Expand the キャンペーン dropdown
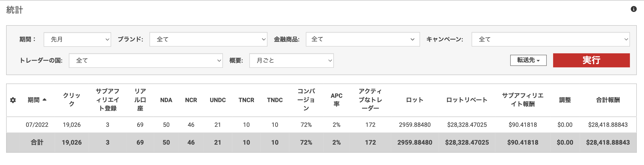 point(550,39)
